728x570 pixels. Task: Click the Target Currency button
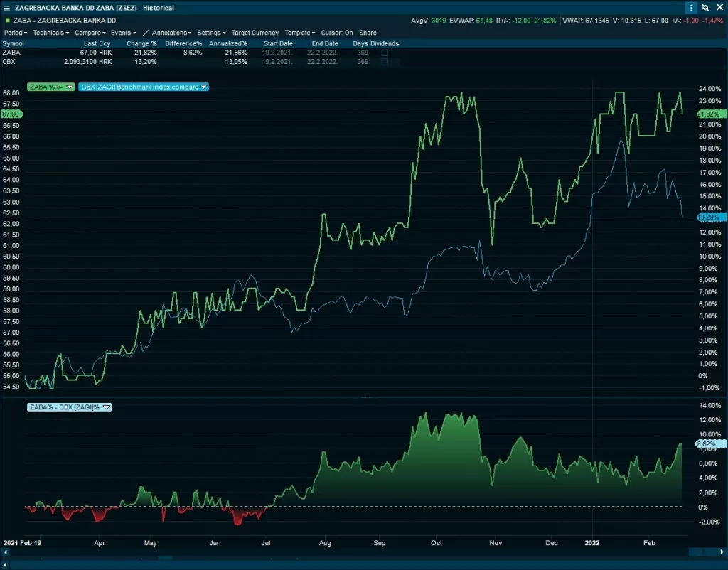[255, 33]
